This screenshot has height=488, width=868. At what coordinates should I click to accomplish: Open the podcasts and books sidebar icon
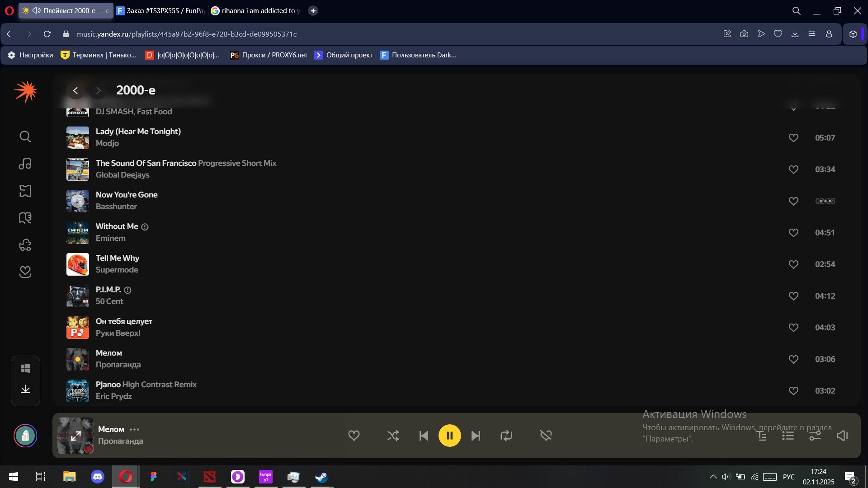point(25,218)
